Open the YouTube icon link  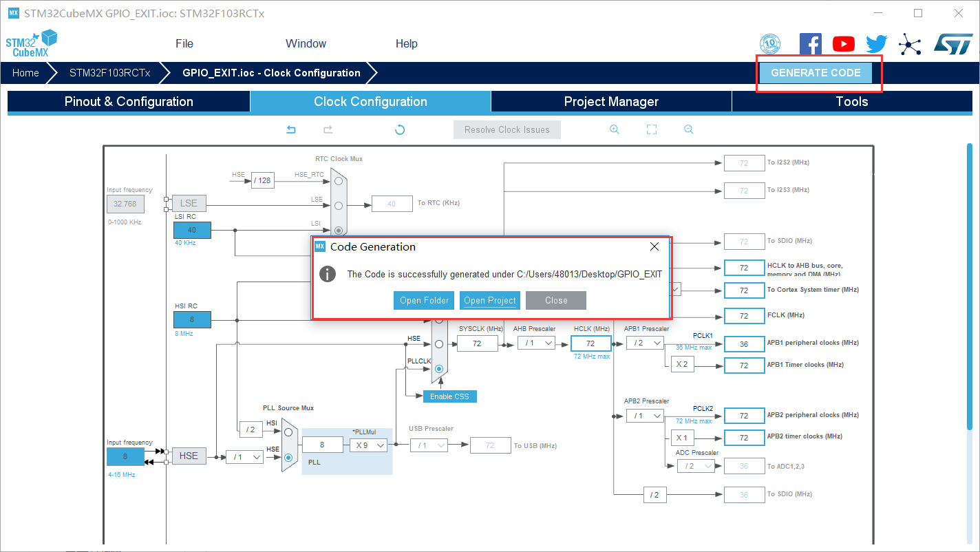pyautogui.click(x=844, y=44)
